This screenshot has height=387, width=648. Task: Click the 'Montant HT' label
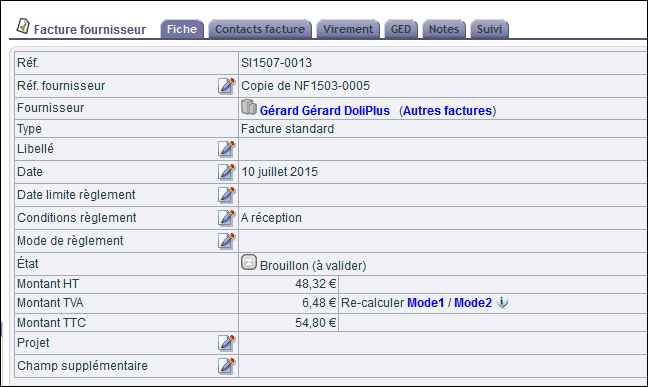48,284
